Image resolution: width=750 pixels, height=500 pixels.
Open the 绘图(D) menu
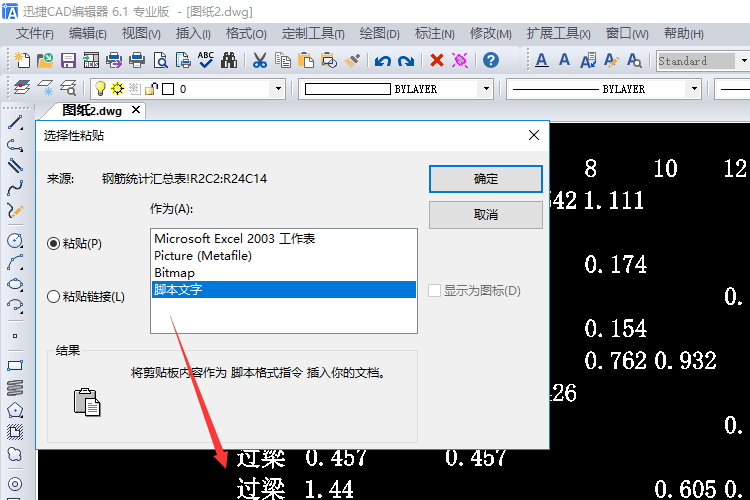[379, 34]
